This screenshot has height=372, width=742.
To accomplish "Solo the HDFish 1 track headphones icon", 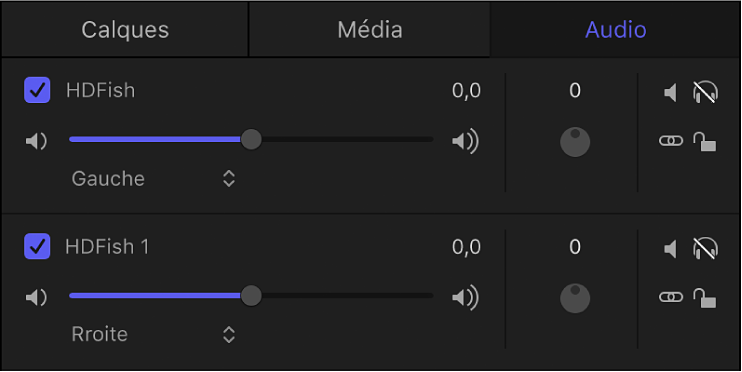I will pos(705,248).
